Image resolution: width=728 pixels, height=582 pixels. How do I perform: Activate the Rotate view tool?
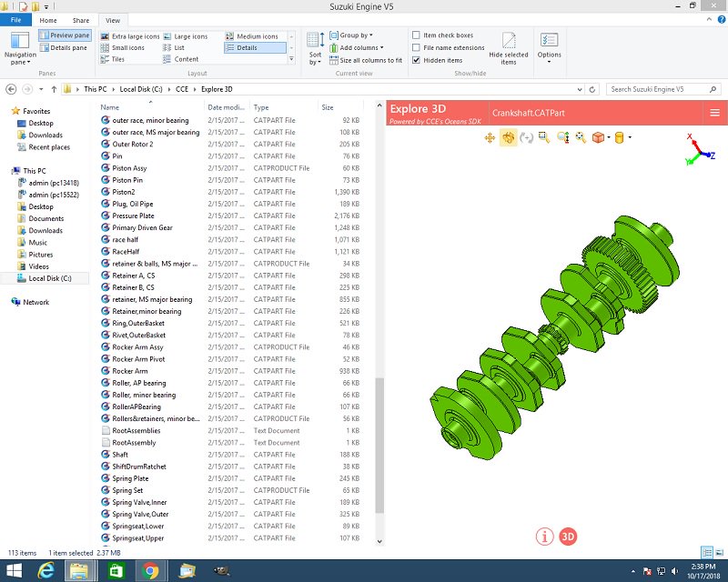point(509,138)
